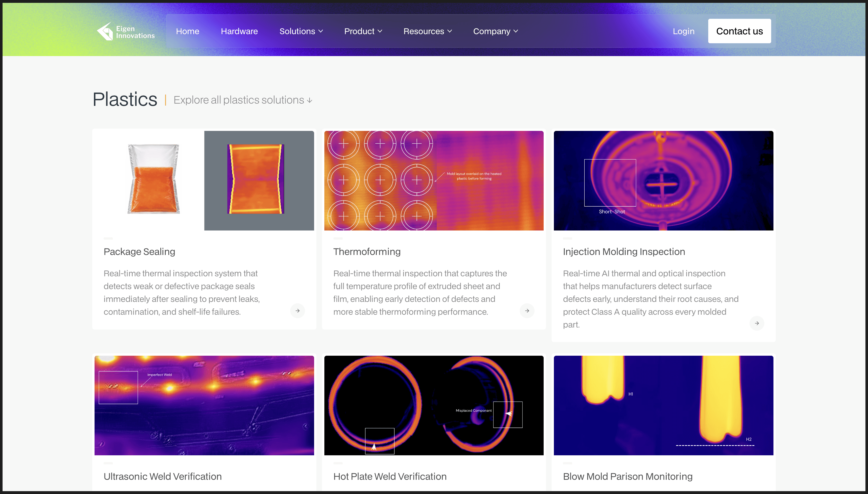Click the Package Sealing arrow icon
The height and width of the screenshot is (494, 868).
(x=297, y=310)
